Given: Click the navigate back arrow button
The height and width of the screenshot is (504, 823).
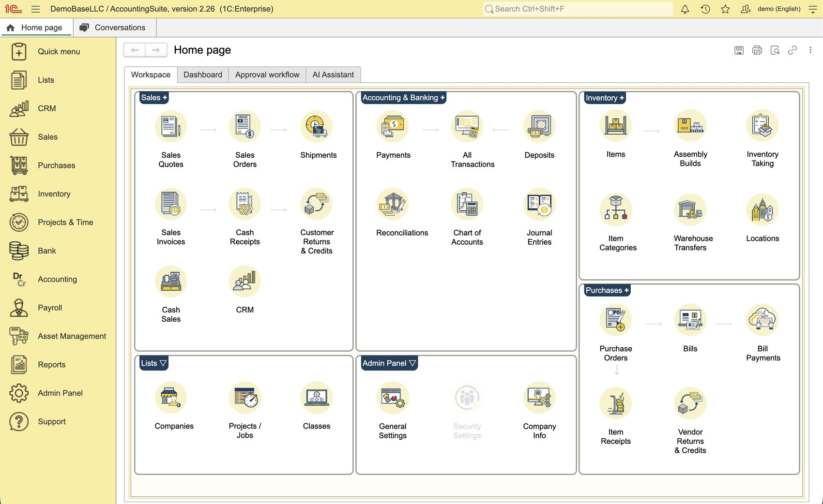Looking at the screenshot, I should coord(135,50).
